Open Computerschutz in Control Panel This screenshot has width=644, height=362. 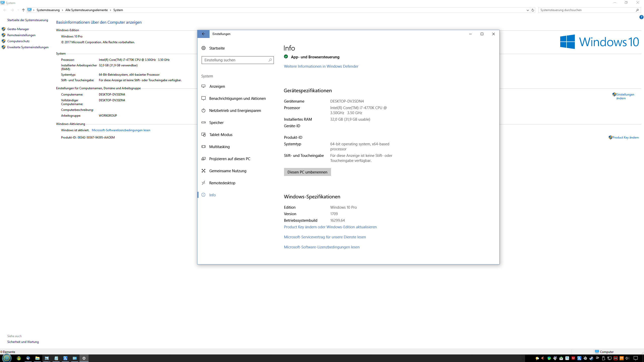18,41
